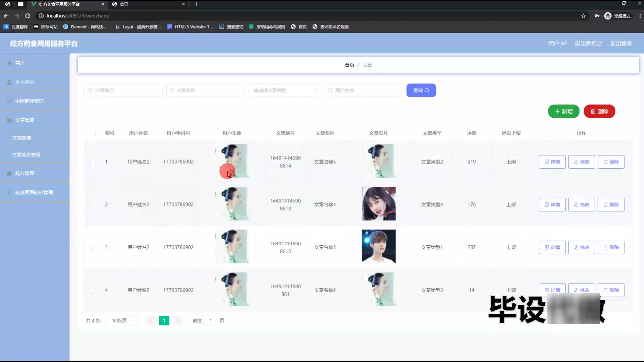Expand 中医翻译管理 sidebar menu
The image size is (644, 362).
pos(35,101)
